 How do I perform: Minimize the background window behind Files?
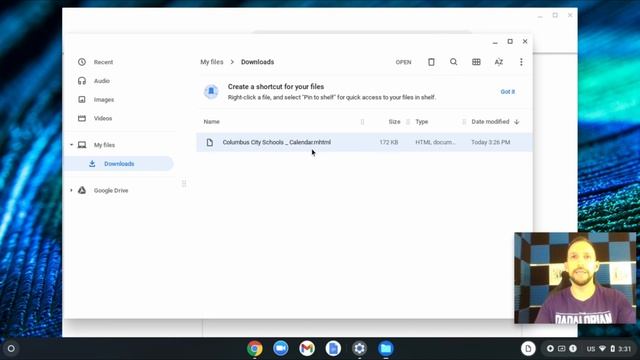coord(540,16)
